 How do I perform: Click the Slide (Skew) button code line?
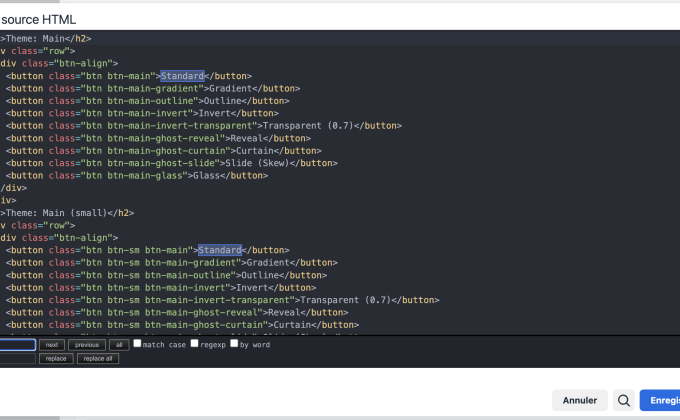(172, 163)
